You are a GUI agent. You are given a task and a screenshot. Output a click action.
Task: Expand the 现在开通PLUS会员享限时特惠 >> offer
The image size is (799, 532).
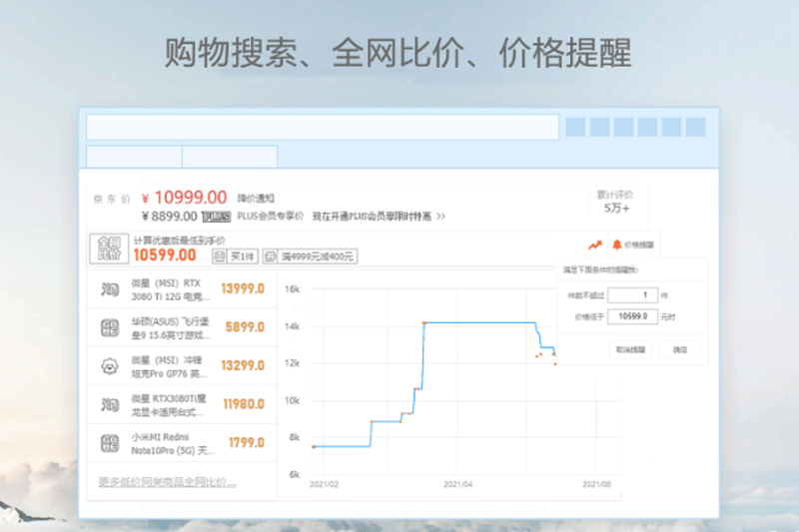tap(378, 216)
